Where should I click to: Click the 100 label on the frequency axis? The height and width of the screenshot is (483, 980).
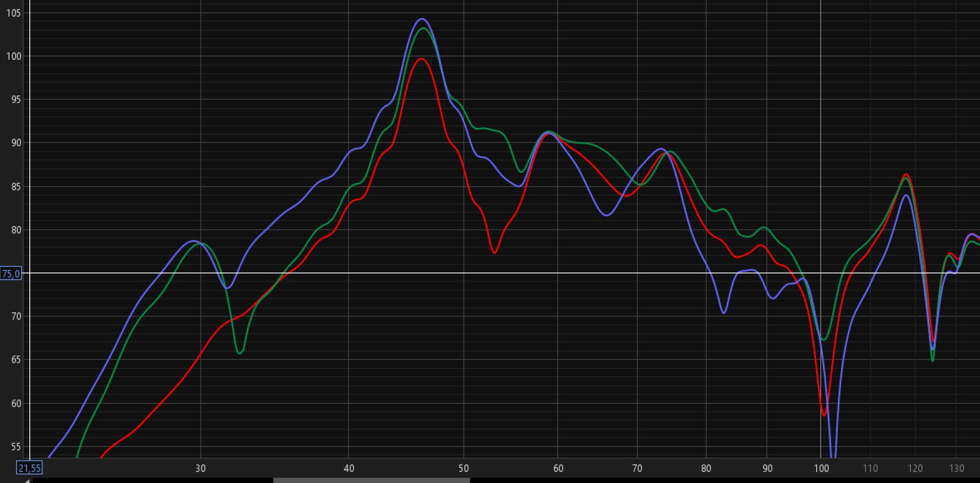[821, 469]
